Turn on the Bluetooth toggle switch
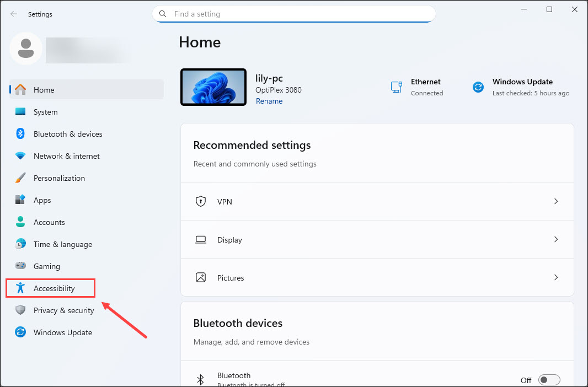 549,380
